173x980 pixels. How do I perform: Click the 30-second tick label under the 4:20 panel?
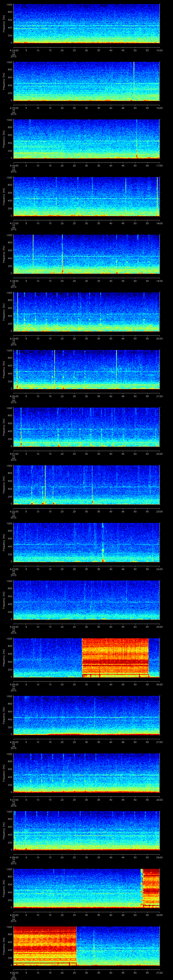[87, 396]
